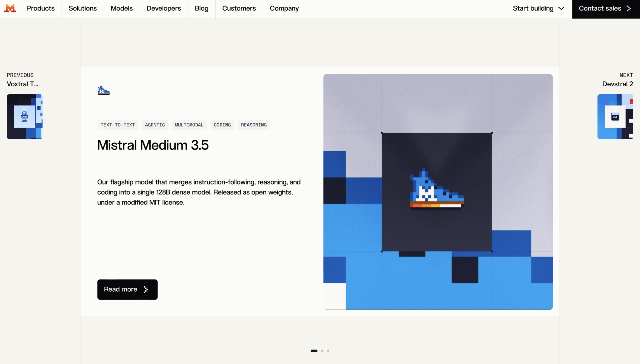Open the previous Voxtral thumbnail
The width and height of the screenshot is (640, 364).
[24, 117]
